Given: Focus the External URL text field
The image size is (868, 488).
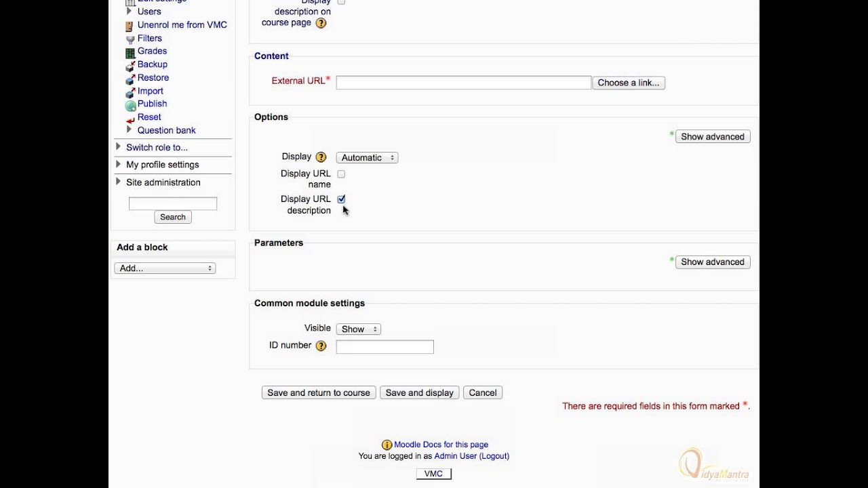Looking at the screenshot, I should 464,83.
